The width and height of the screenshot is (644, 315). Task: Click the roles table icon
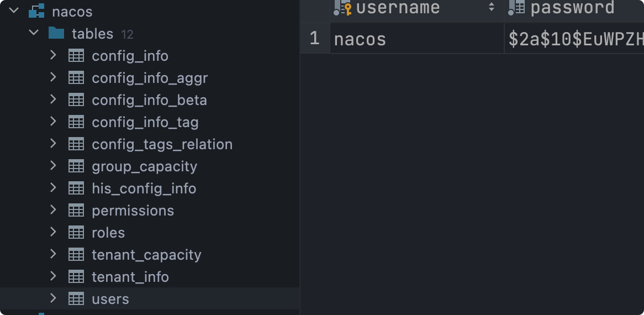click(76, 232)
